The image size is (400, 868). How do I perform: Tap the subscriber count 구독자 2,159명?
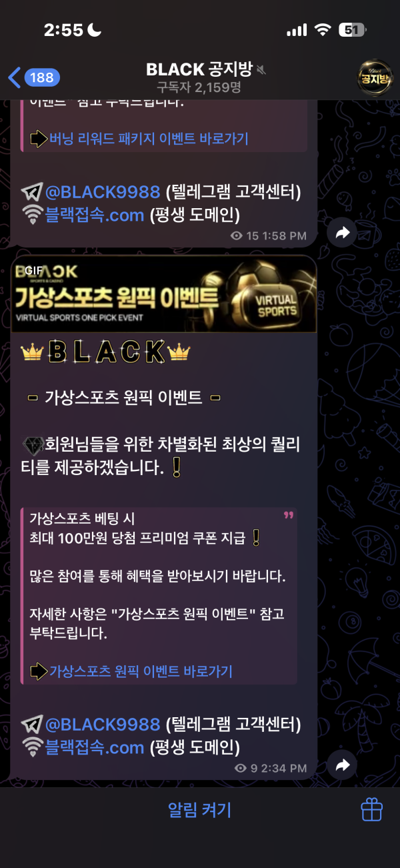(x=199, y=87)
